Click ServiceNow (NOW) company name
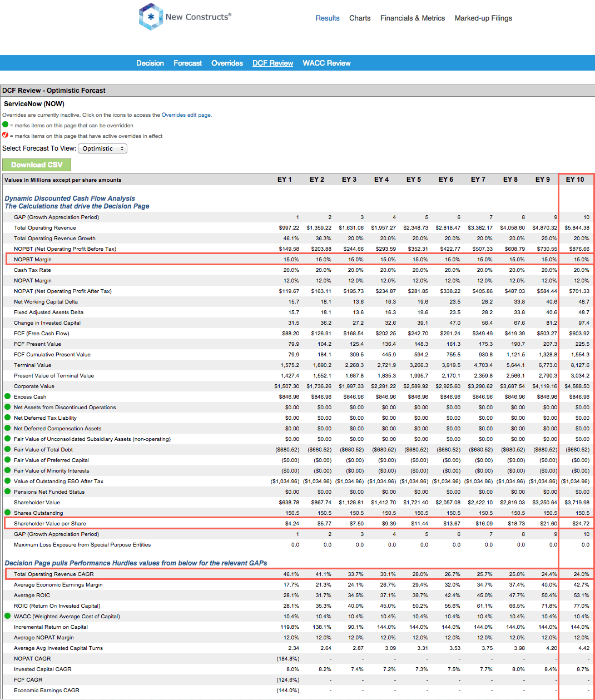Viewport: 595px width, 700px height. pyautogui.click(x=34, y=104)
